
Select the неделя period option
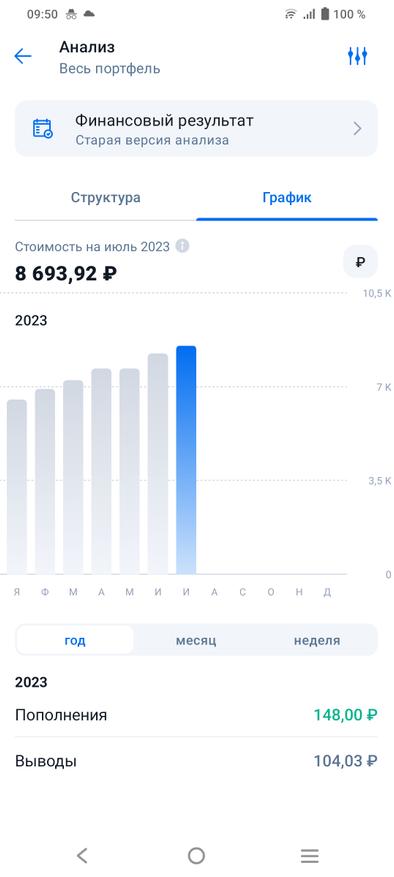[x=317, y=640]
